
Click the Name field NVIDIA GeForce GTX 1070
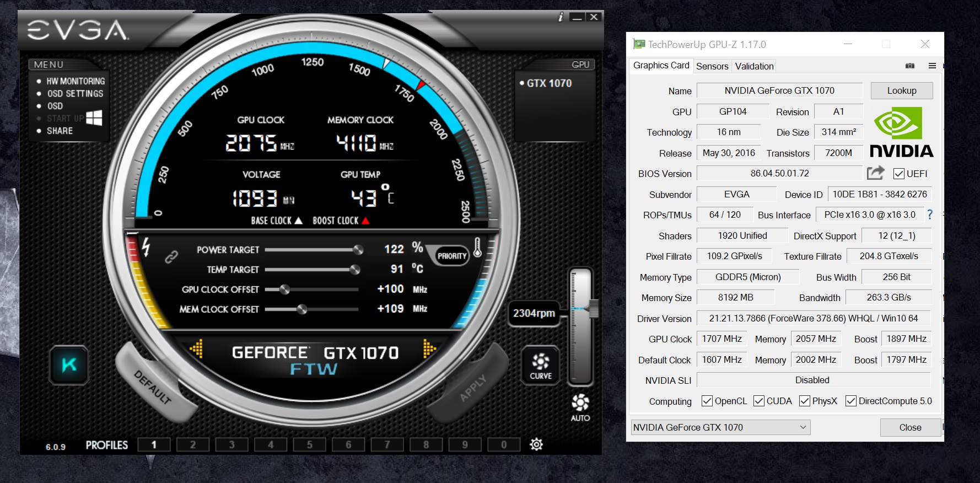[779, 90]
